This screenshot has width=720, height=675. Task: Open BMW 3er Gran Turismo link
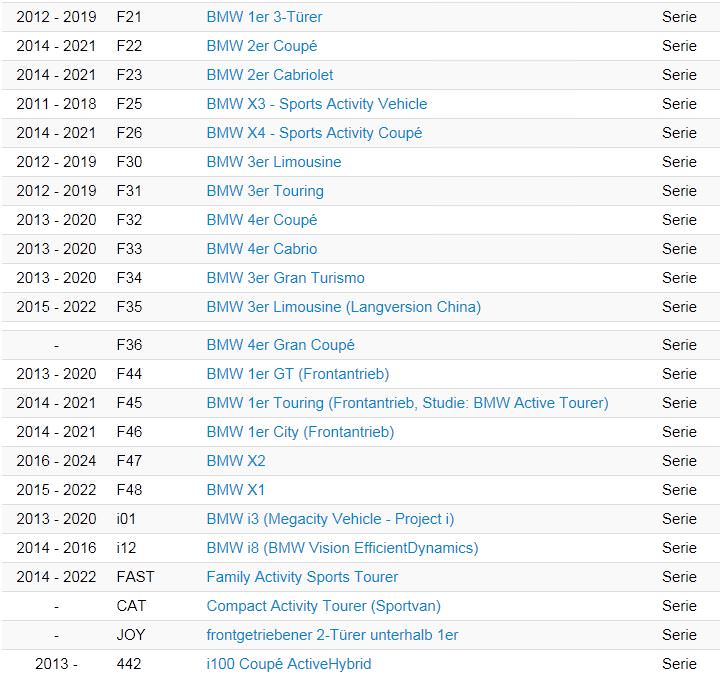tap(286, 277)
